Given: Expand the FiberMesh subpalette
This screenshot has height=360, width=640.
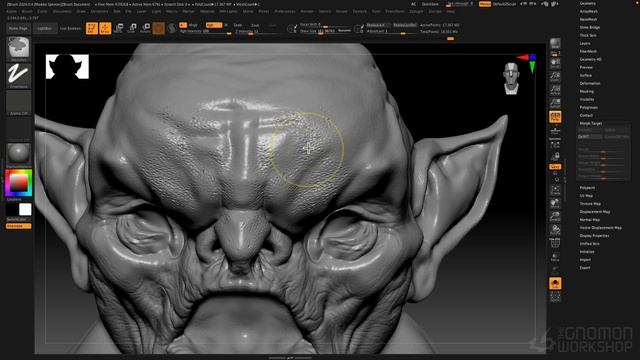Looking at the screenshot, I should 588,51.
